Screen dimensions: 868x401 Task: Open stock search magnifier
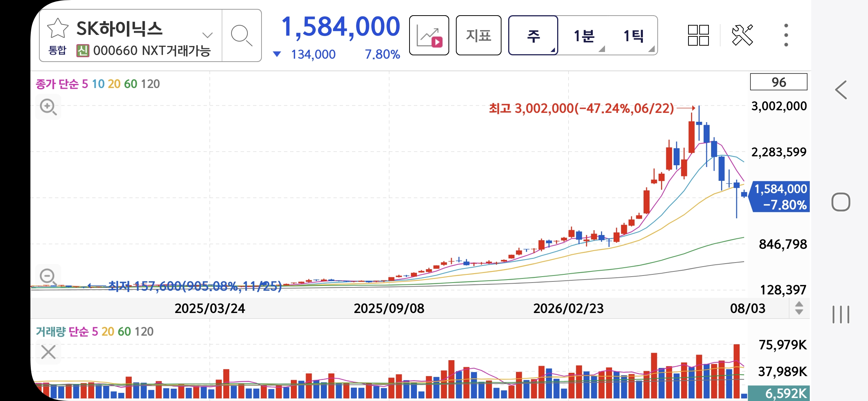(x=241, y=36)
